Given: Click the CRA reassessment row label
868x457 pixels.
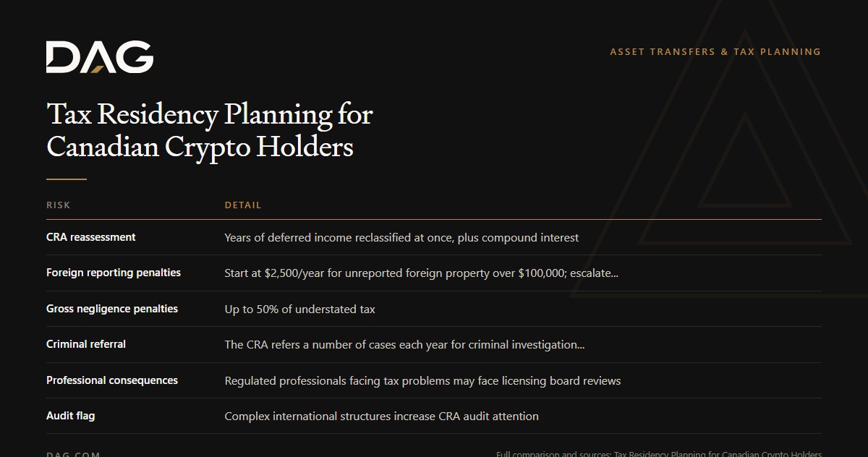Looking at the screenshot, I should pos(91,237).
